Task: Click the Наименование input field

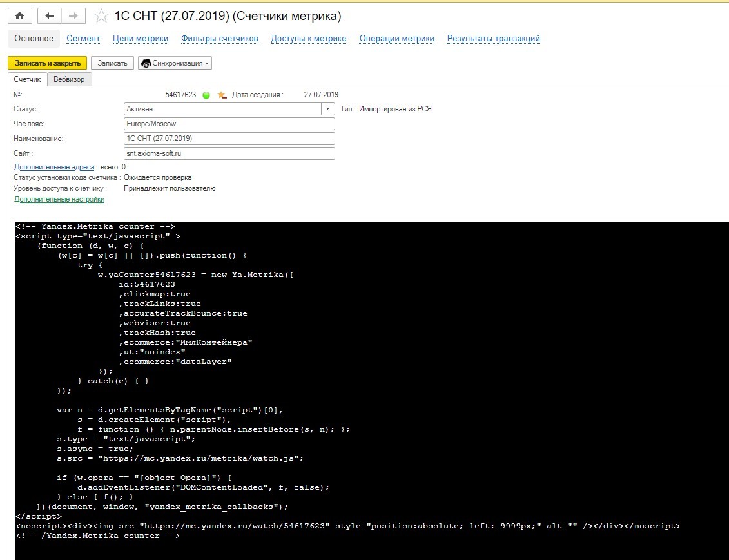Action: [229, 139]
